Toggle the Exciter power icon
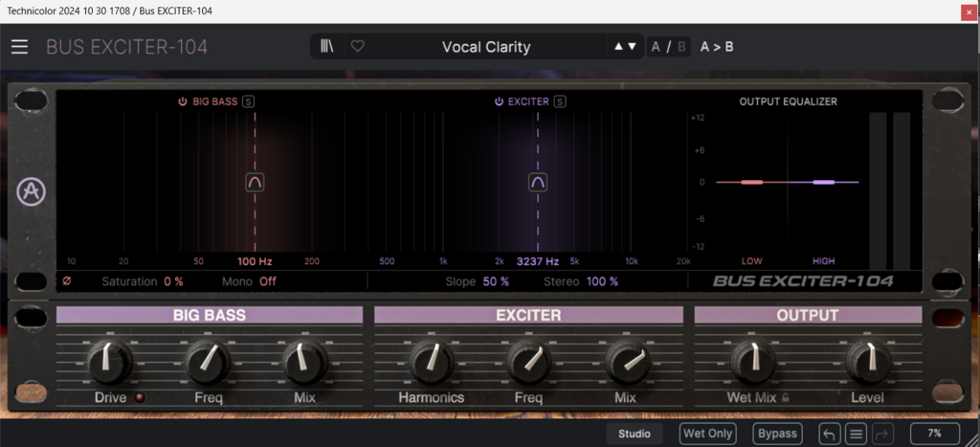The width and height of the screenshot is (980, 447). 499,101
